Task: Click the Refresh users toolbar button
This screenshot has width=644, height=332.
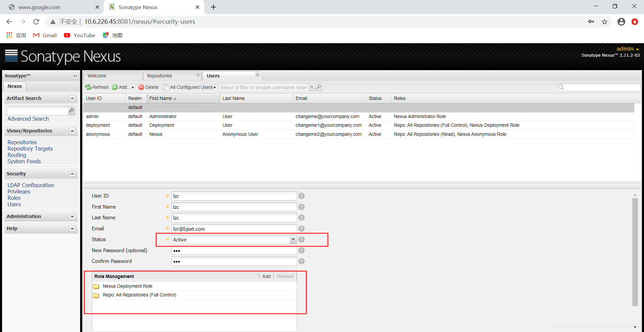Action: pos(97,87)
